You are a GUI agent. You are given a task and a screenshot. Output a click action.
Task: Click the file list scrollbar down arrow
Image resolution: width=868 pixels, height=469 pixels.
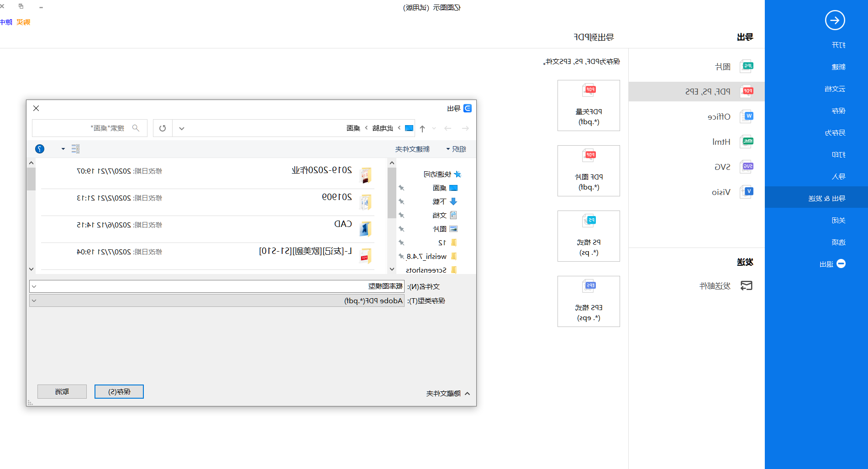click(31, 269)
